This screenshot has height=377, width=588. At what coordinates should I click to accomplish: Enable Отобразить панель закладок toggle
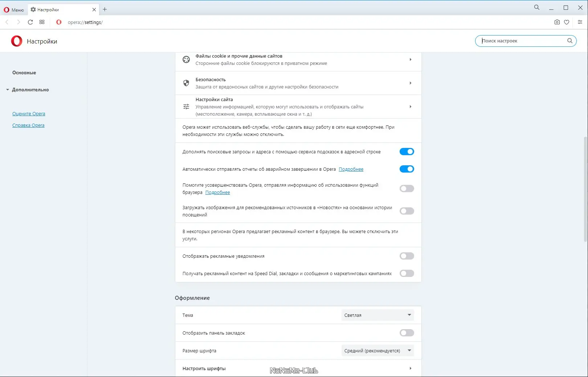pyautogui.click(x=407, y=333)
